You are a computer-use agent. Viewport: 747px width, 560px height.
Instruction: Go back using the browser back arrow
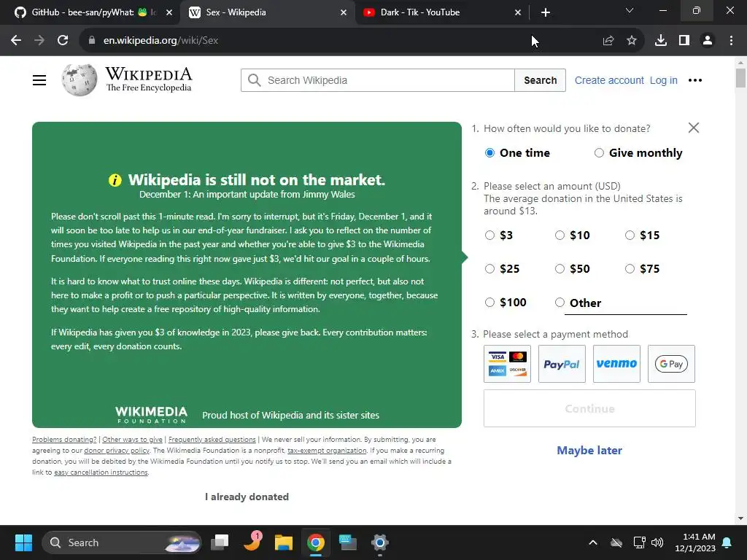pos(16,41)
